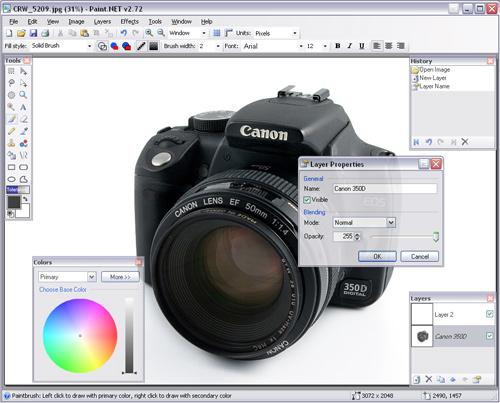Select the Rectangle shape tool
The width and height of the screenshot is (500, 403).
coord(11,167)
